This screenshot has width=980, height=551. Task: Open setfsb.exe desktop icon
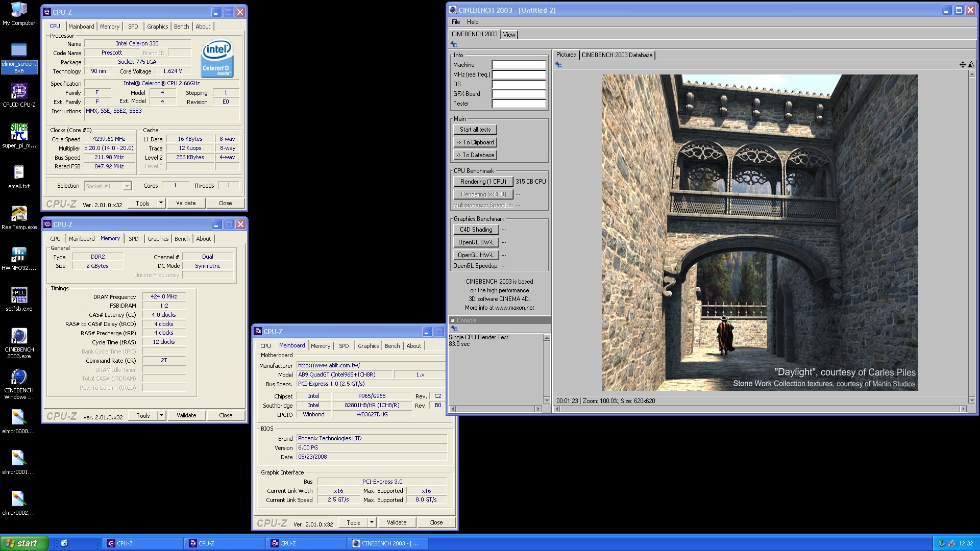tap(19, 299)
